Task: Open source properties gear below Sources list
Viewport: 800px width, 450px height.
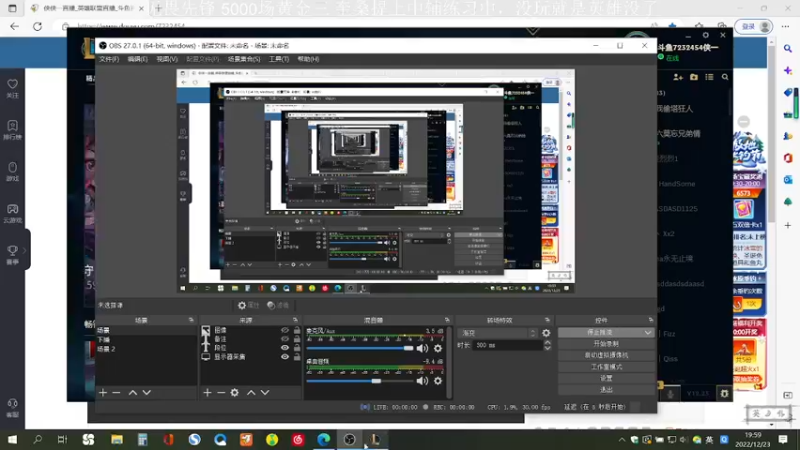Action: [x=235, y=392]
